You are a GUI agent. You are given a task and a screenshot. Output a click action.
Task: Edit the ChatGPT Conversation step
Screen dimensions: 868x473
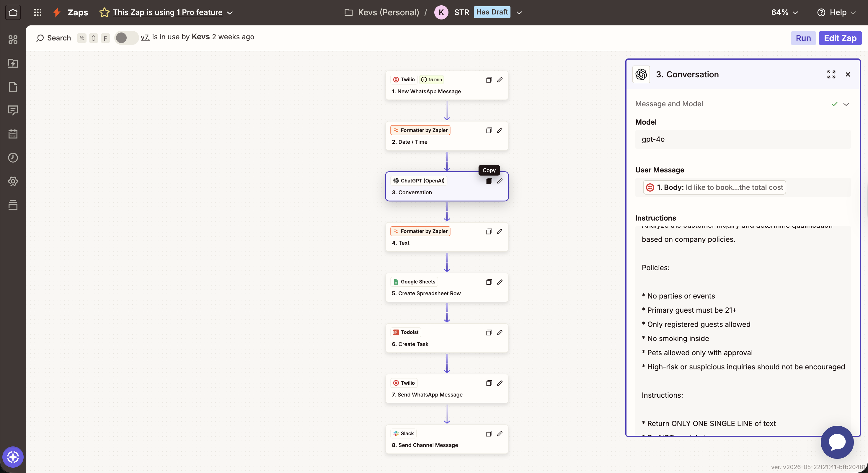(x=500, y=181)
